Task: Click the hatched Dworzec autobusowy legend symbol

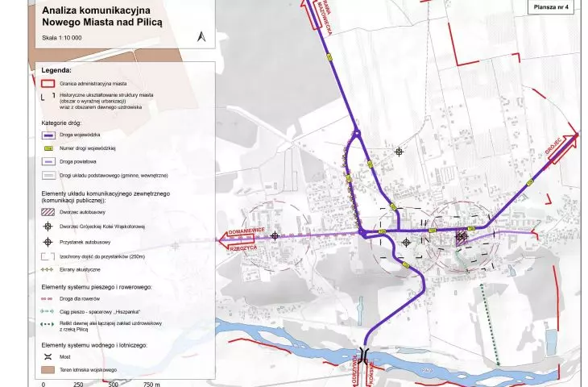Action: point(48,212)
